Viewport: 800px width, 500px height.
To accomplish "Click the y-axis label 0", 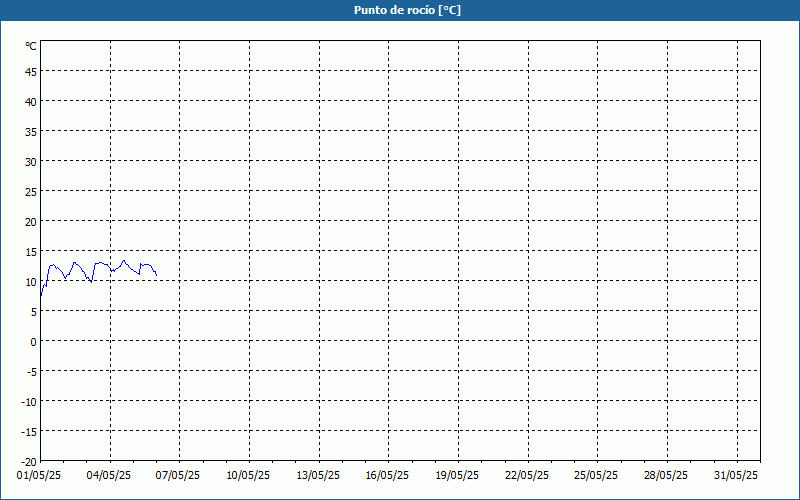I will coord(34,342).
